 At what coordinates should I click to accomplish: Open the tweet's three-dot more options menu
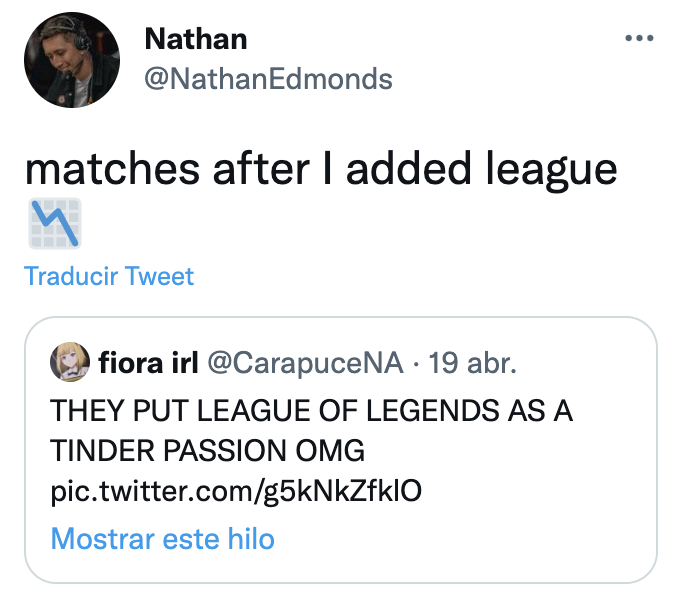pyautogui.click(x=638, y=40)
